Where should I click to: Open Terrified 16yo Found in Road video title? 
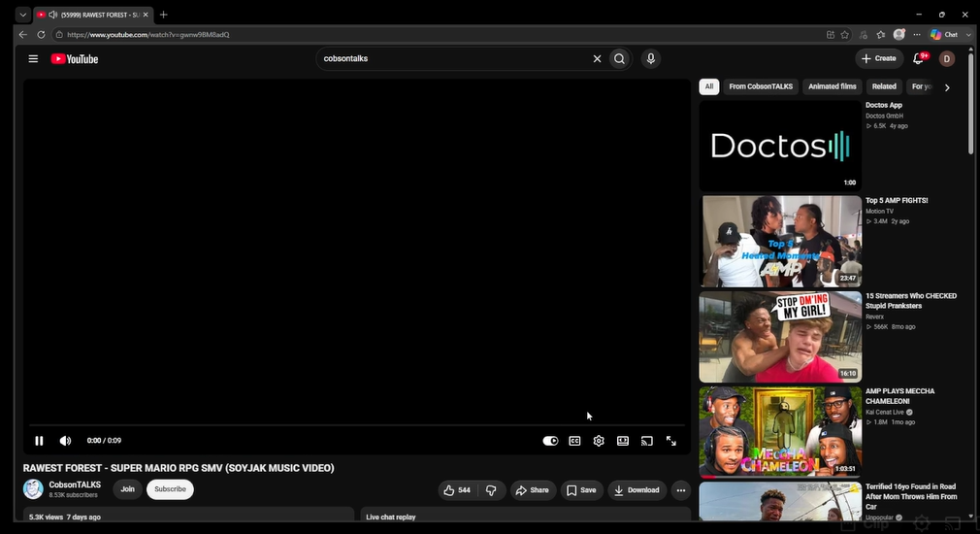(x=911, y=496)
